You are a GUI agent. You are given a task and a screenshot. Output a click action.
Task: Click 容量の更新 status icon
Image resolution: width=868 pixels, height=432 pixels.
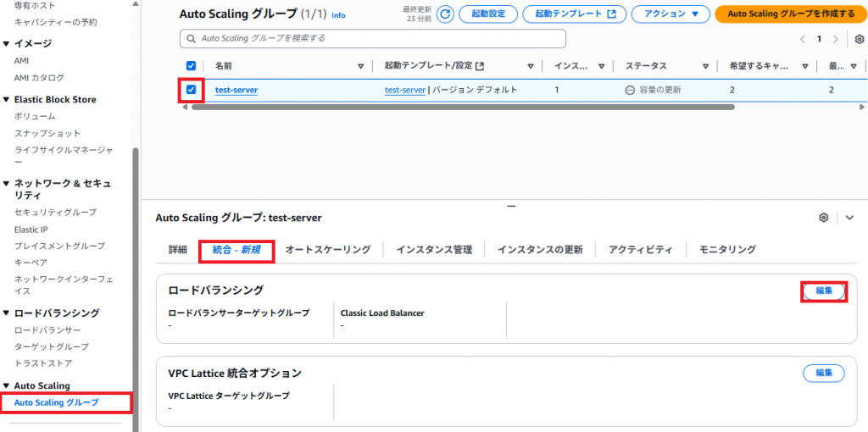click(630, 90)
